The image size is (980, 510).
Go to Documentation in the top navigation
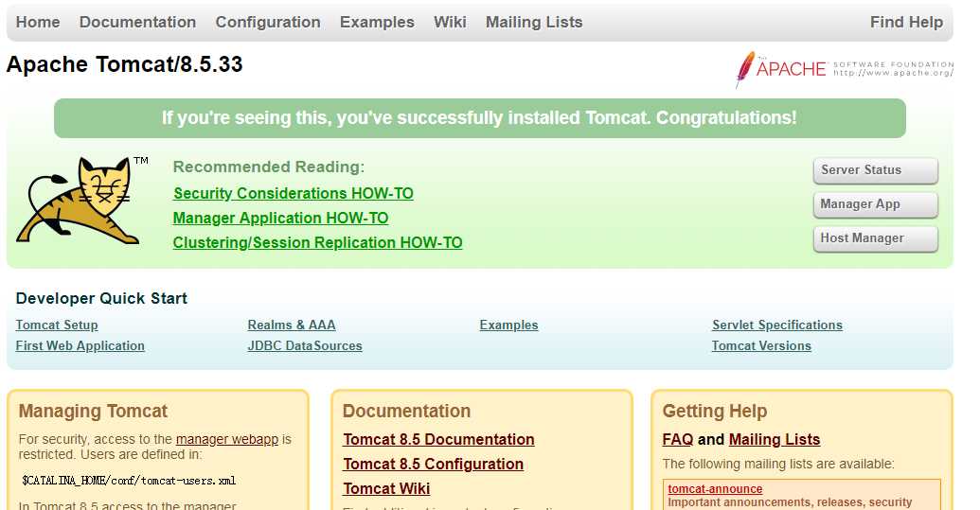tap(137, 22)
